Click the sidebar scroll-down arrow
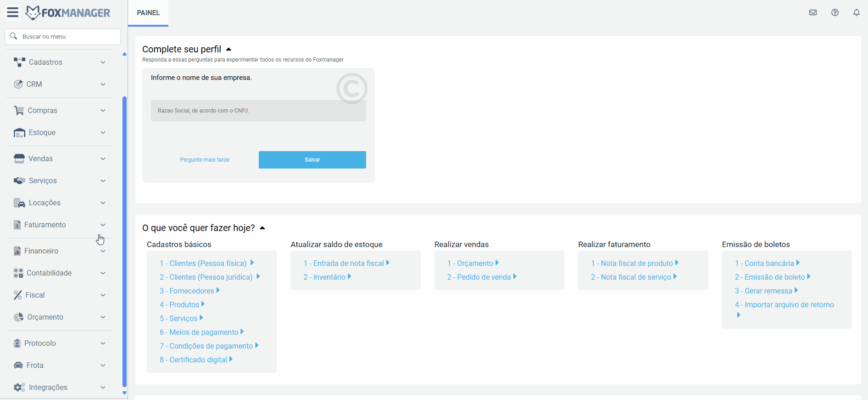Viewport: 868px width, 400px height. [x=124, y=393]
